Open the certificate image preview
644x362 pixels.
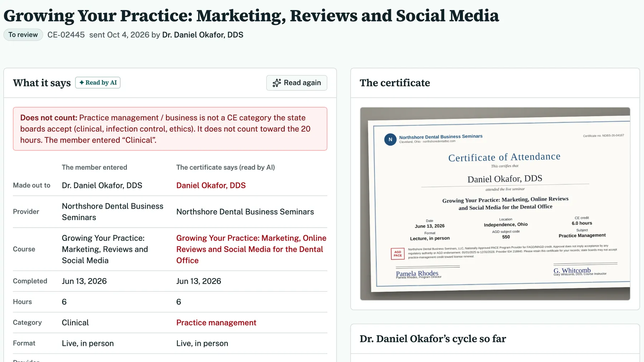click(x=495, y=204)
